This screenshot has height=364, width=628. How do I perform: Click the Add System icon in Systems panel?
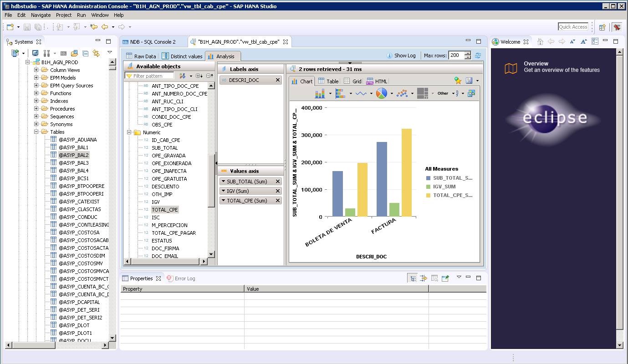(15, 53)
